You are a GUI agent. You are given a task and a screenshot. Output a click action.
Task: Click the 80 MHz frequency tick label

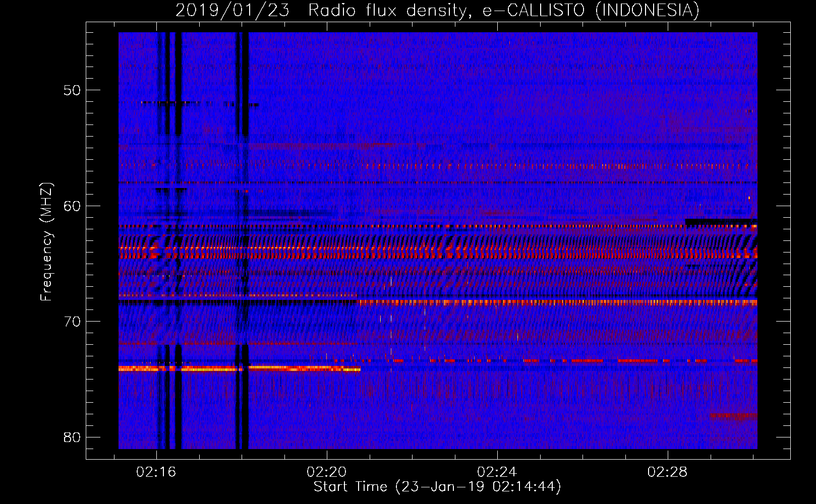click(72, 437)
